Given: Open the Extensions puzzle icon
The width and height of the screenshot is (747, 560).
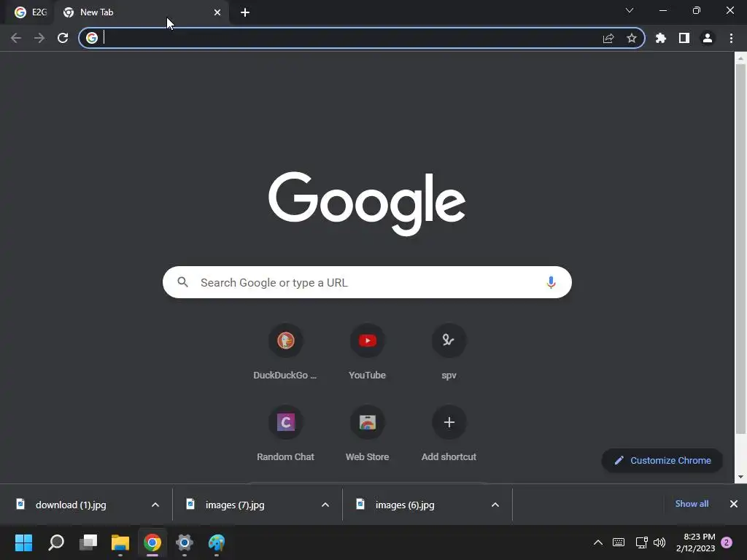Looking at the screenshot, I should click(x=661, y=38).
